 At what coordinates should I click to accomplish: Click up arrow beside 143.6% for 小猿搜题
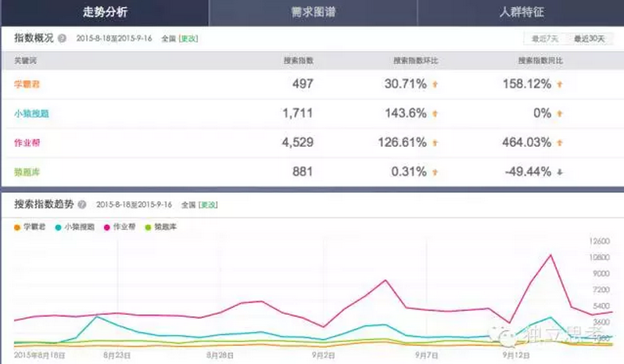coord(435,113)
